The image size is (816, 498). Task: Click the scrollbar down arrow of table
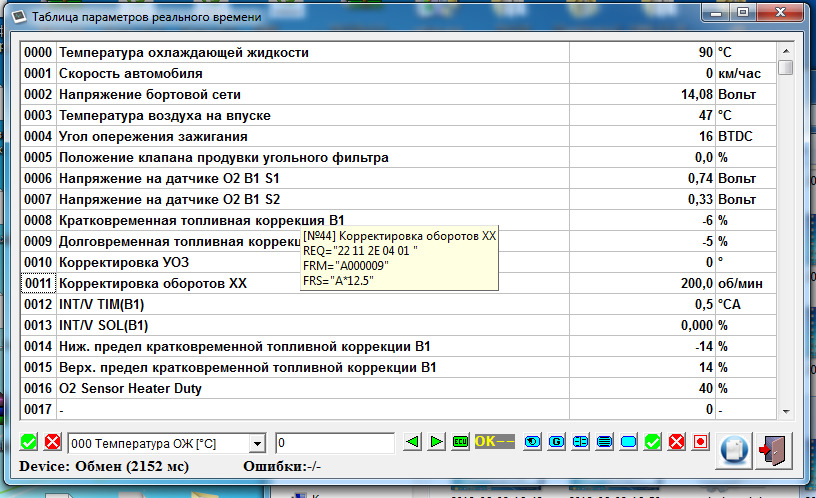[x=786, y=411]
